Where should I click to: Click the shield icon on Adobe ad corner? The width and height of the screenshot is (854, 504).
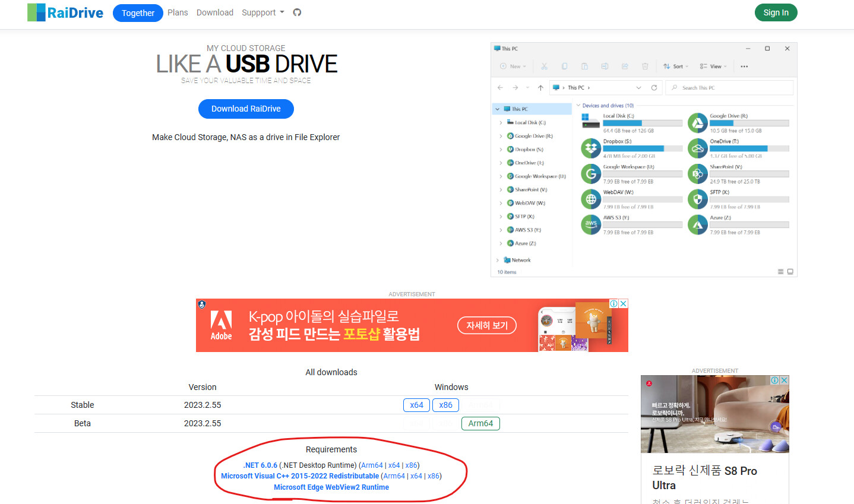[x=202, y=305]
